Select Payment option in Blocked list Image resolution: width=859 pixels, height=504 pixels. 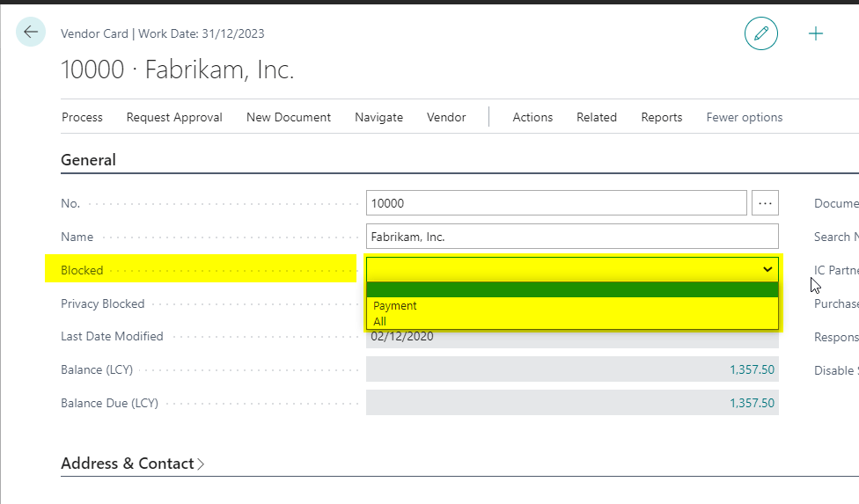click(395, 306)
